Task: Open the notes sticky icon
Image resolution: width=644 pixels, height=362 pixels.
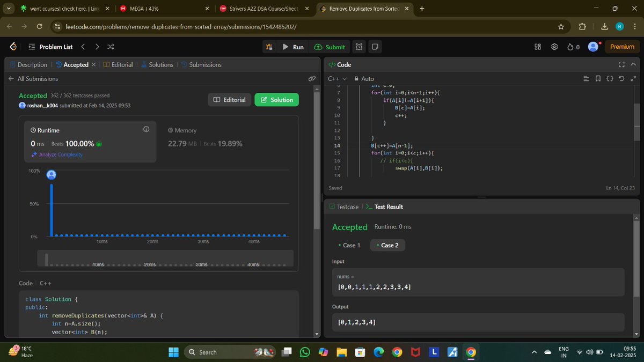Action: pos(375,47)
